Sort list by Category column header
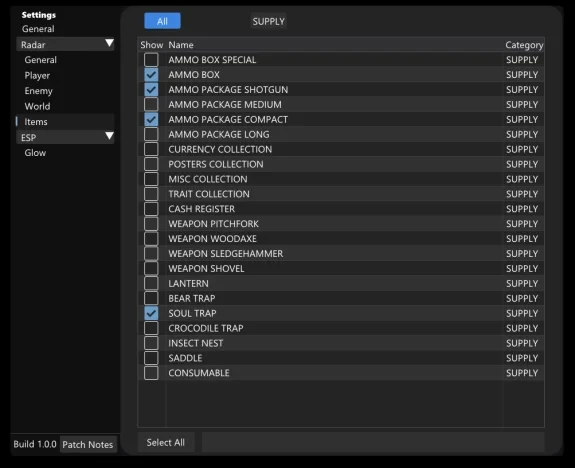Image resolution: width=575 pixels, height=468 pixels. 524,45
